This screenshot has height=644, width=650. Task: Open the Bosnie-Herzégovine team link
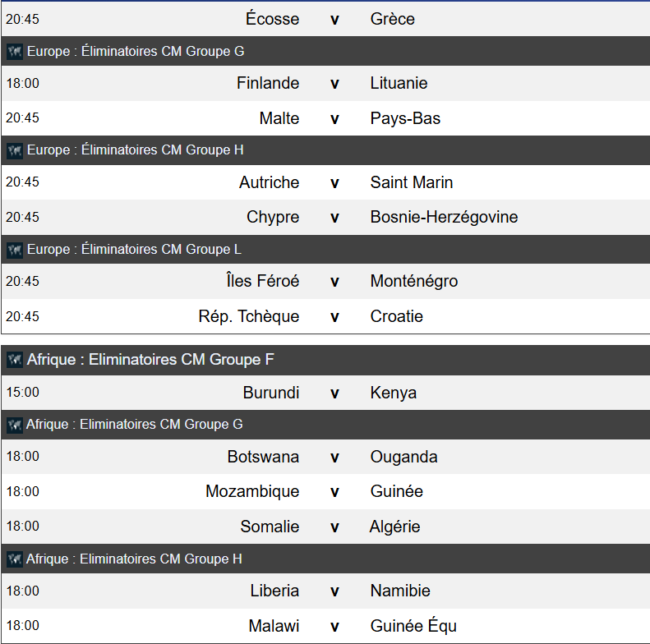444,217
